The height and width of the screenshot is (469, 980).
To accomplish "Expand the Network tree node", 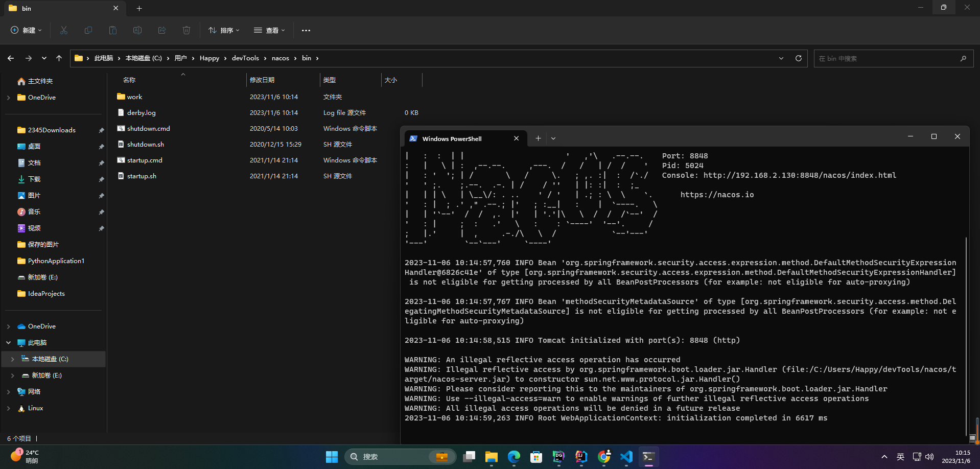I will click(x=8, y=392).
